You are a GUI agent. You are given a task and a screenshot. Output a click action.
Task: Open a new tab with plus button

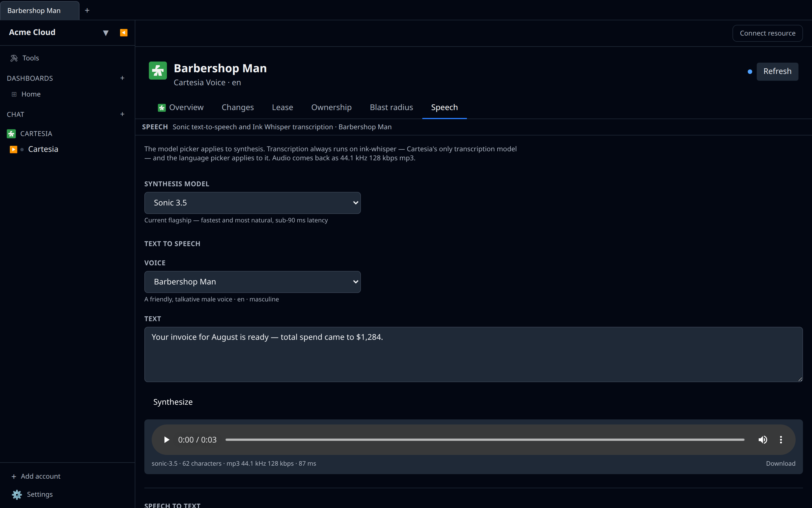[x=87, y=10]
